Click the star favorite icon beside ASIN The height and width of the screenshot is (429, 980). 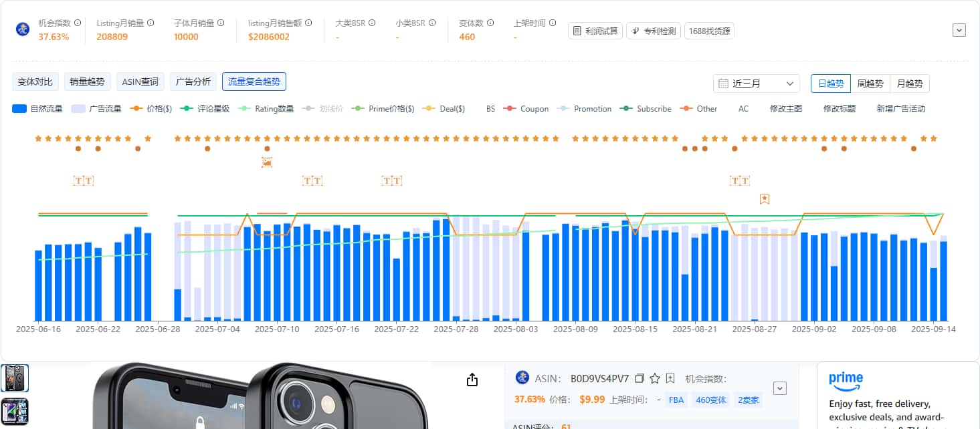coord(655,379)
